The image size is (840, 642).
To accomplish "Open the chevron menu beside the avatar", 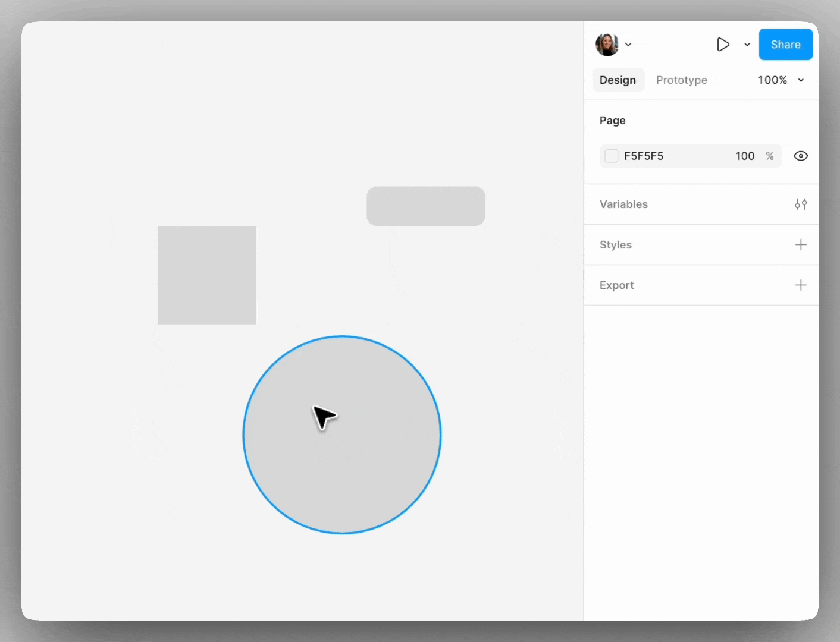I will 628,45.
